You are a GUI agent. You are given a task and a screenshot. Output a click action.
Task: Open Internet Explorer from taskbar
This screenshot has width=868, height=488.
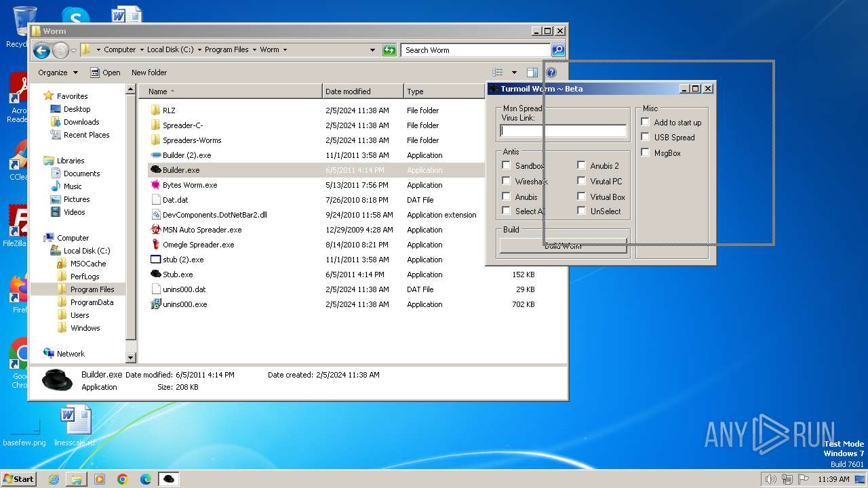coord(54,479)
